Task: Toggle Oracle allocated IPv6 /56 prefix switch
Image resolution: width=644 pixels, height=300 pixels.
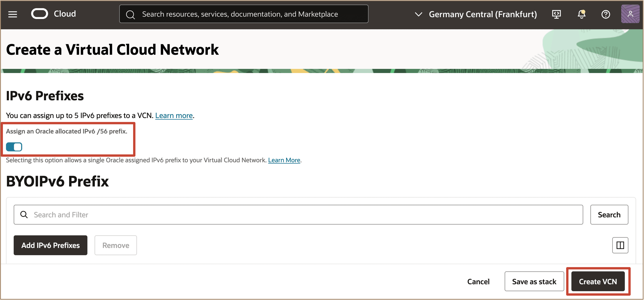Action: pyautogui.click(x=14, y=147)
